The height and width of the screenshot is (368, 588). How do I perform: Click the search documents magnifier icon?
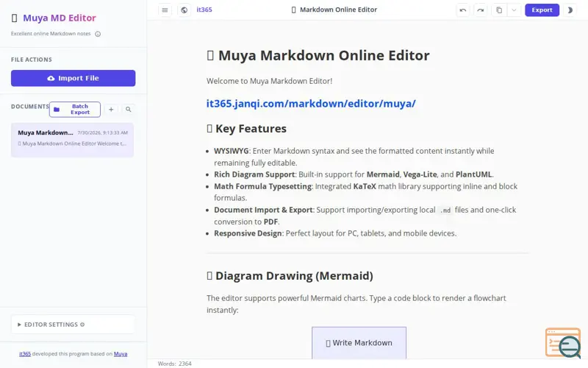click(x=128, y=109)
